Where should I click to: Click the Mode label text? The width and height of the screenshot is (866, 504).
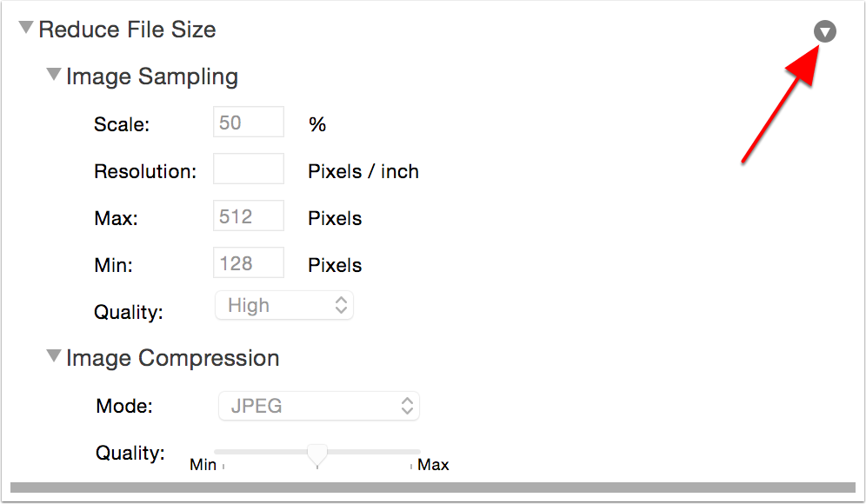(x=124, y=406)
